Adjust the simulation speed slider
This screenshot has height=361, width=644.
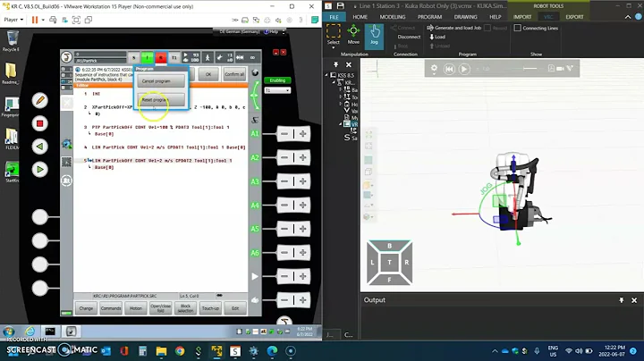click(x=530, y=69)
